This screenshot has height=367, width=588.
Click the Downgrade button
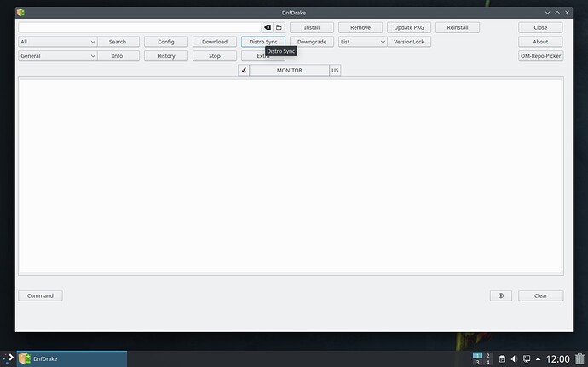[x=312, y=42]
